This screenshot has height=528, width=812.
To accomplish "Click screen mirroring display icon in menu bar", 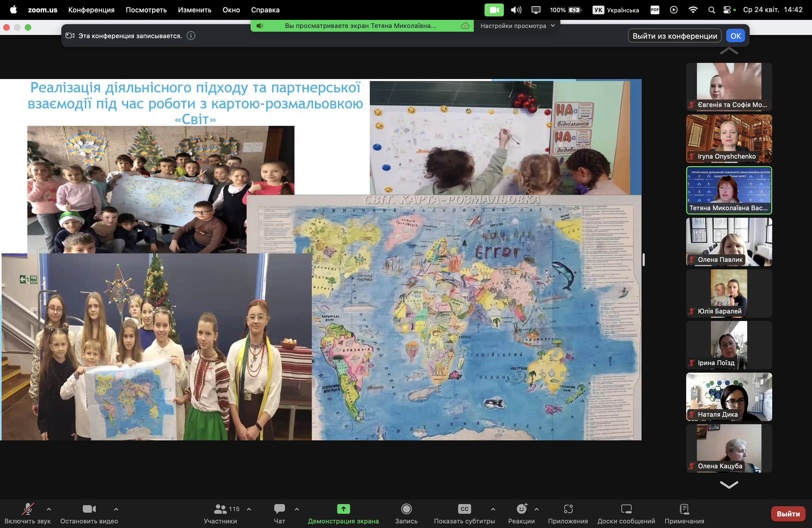I will (536, 10).
